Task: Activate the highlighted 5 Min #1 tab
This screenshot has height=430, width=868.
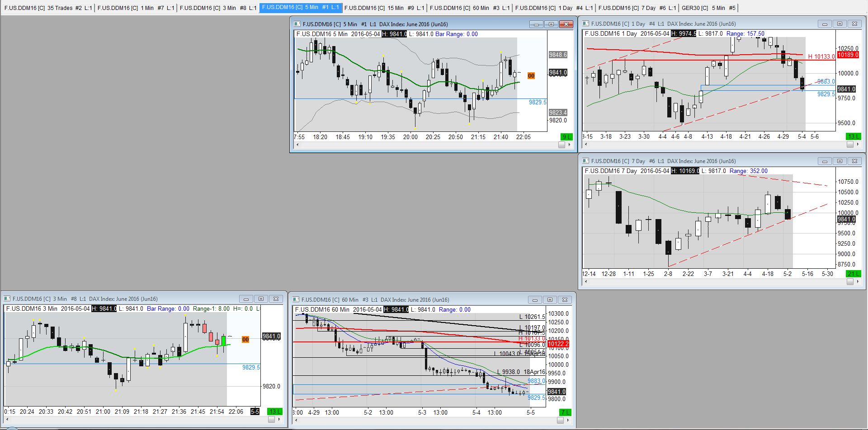Action: [x=301, y=8]
